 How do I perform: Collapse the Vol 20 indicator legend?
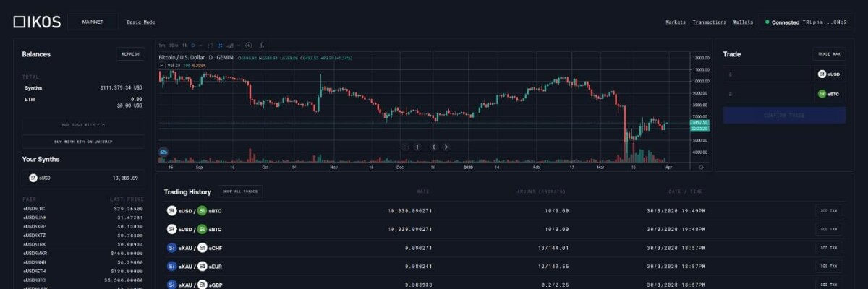(163, 65)
